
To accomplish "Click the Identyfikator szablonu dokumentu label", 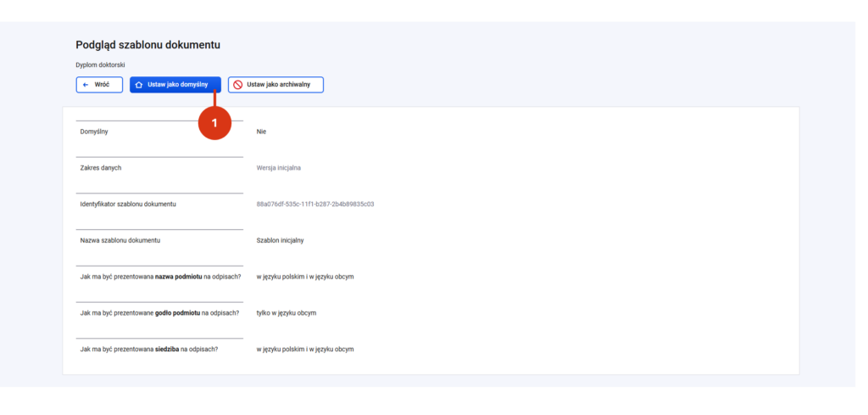I will pos(128,204).
